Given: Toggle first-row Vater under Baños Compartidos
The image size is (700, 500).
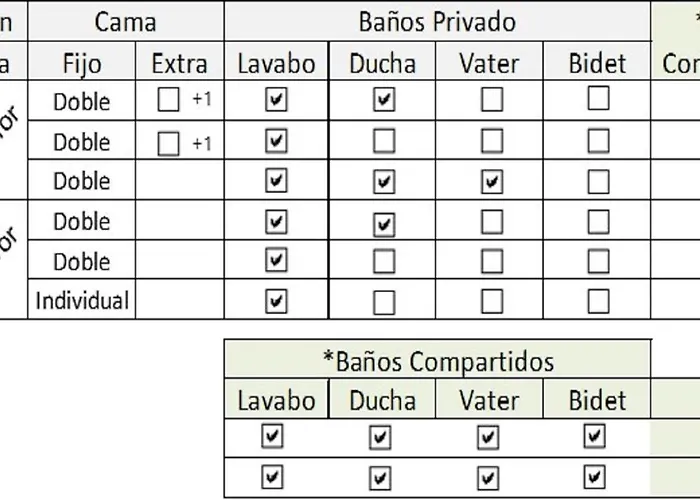Looking at the screenshot, I should [487, 437].
